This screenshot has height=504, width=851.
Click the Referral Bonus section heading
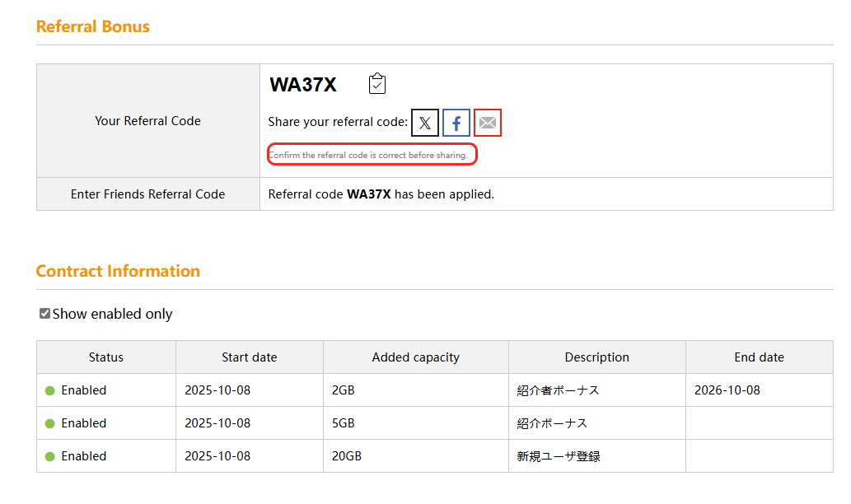coord(93,26)
